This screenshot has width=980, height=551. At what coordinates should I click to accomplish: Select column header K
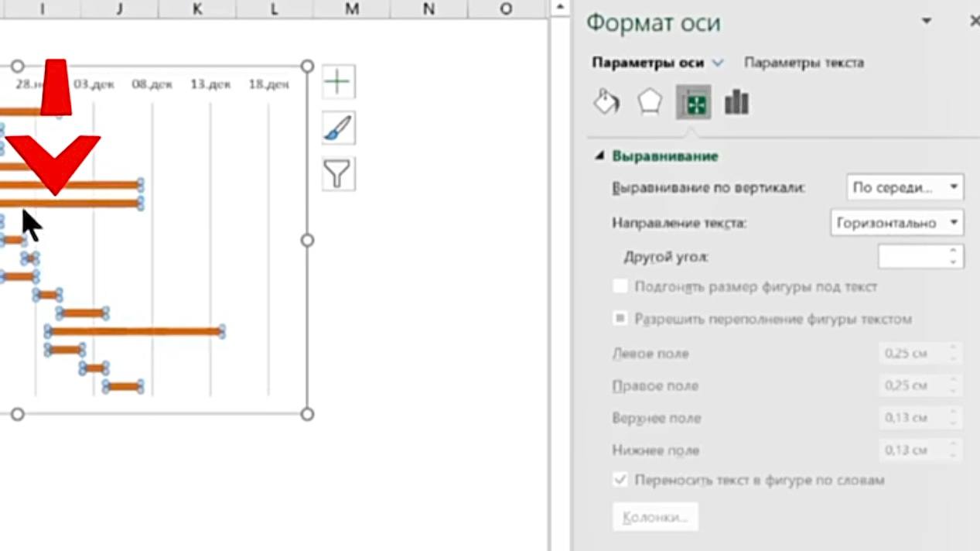pyautogui.click(x=197, y=9)
